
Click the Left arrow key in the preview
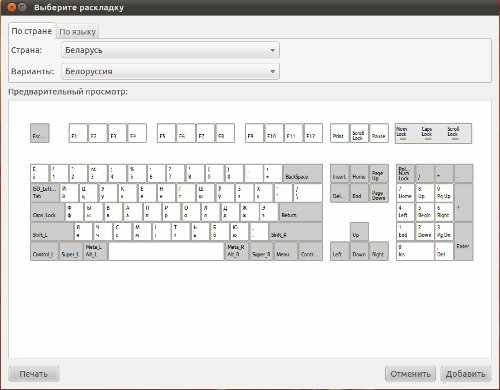click(x=340, y=251)
